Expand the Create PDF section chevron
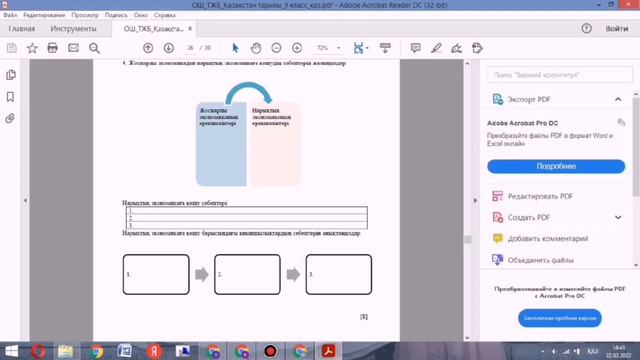Image resolution: width=640 pixels, height=360 pixels. [618, 218]
